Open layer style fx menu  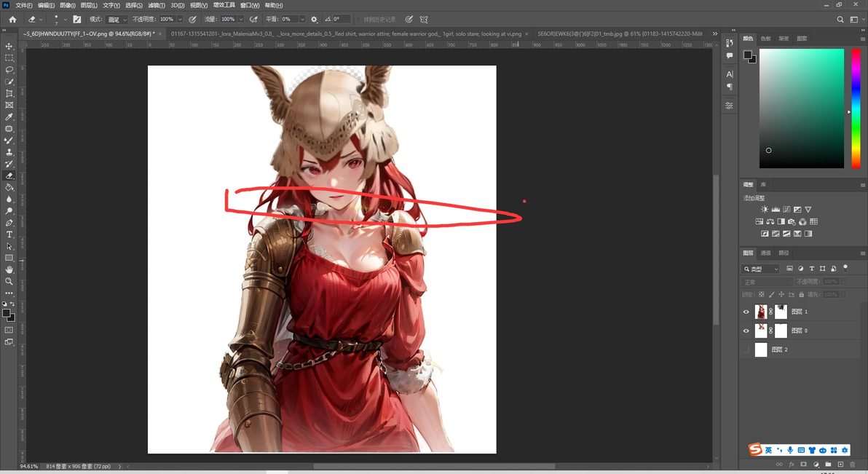point(792,464)
